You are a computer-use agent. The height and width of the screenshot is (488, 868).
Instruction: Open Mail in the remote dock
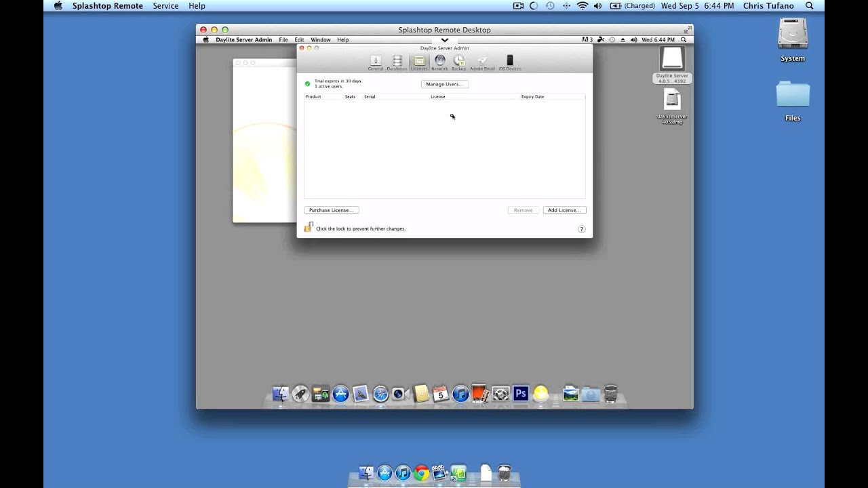pyautogui.click(x=361, y=394)
